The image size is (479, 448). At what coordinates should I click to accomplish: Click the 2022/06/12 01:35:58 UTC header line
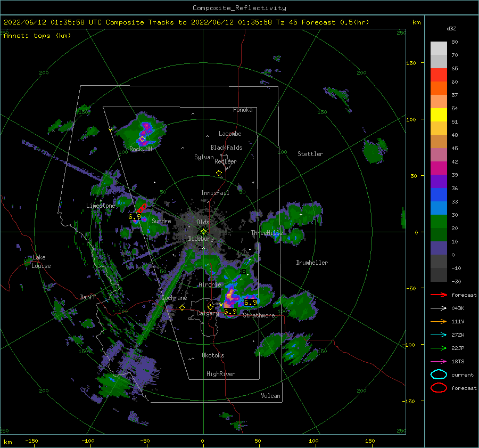[x=186, y=22]
